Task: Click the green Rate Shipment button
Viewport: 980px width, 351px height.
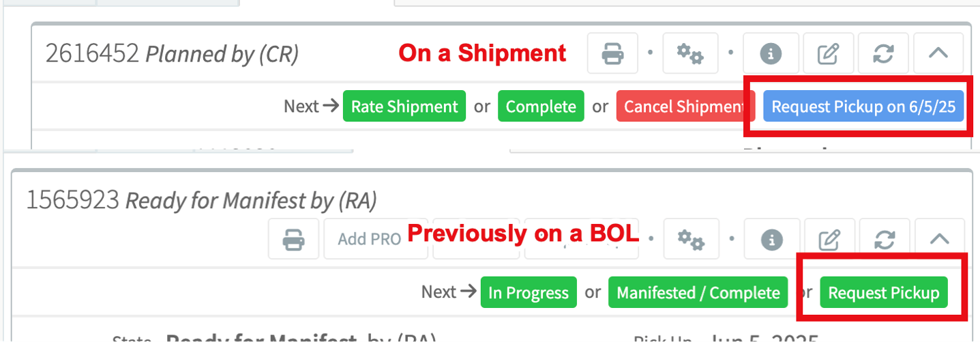Action: click(x=404, y=107)
